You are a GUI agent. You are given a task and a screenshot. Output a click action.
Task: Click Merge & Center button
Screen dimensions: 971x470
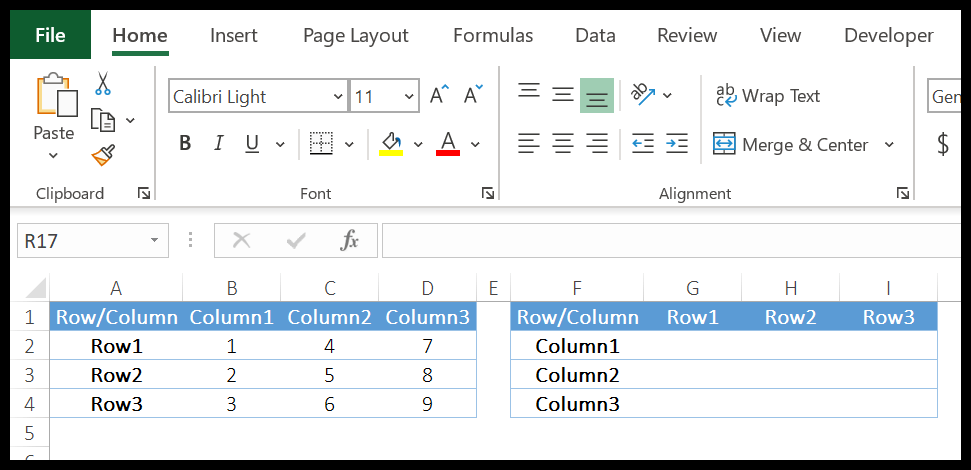(790, 144)
